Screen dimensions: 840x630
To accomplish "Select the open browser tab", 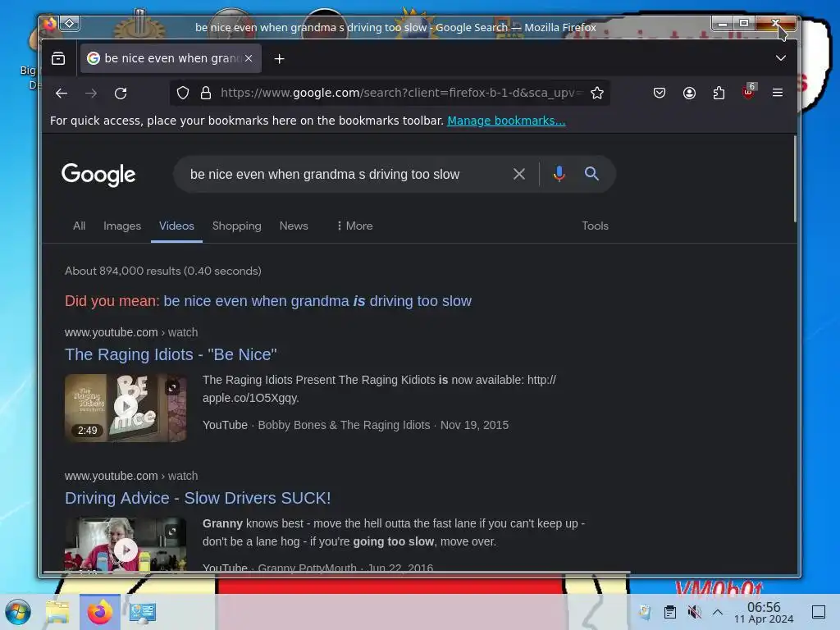I will pos(171,58).
